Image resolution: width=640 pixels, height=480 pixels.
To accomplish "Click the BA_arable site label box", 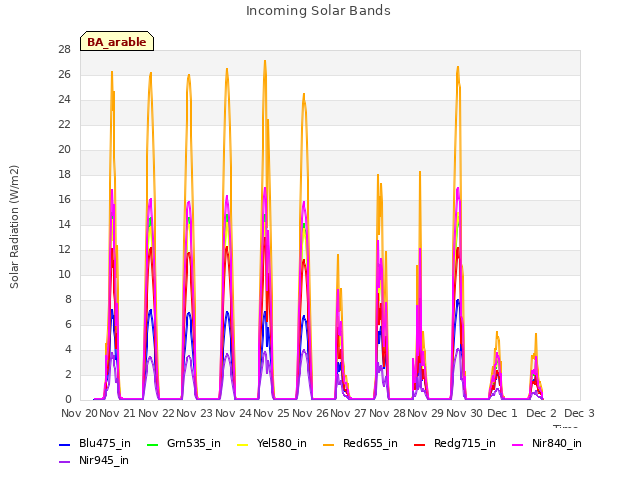I will (117, 41).
